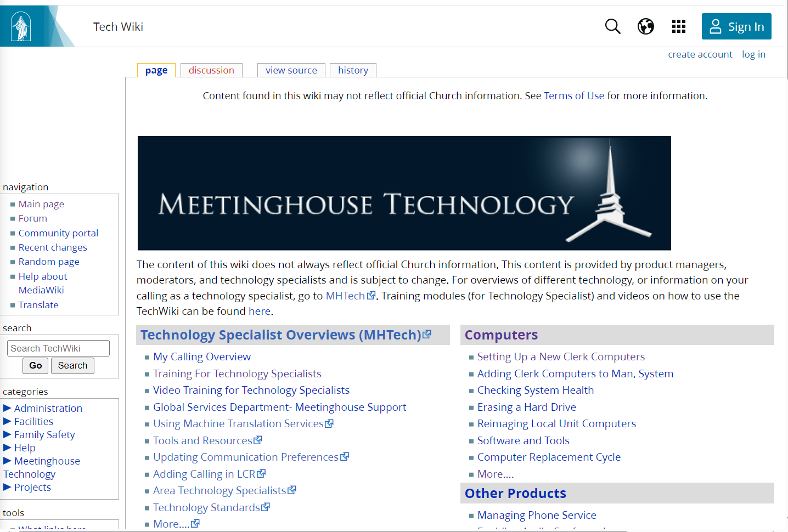The width and height of the screenshot is (788, 532).
Task: Click the Sign In button
Action: click(x=736, y=26)
